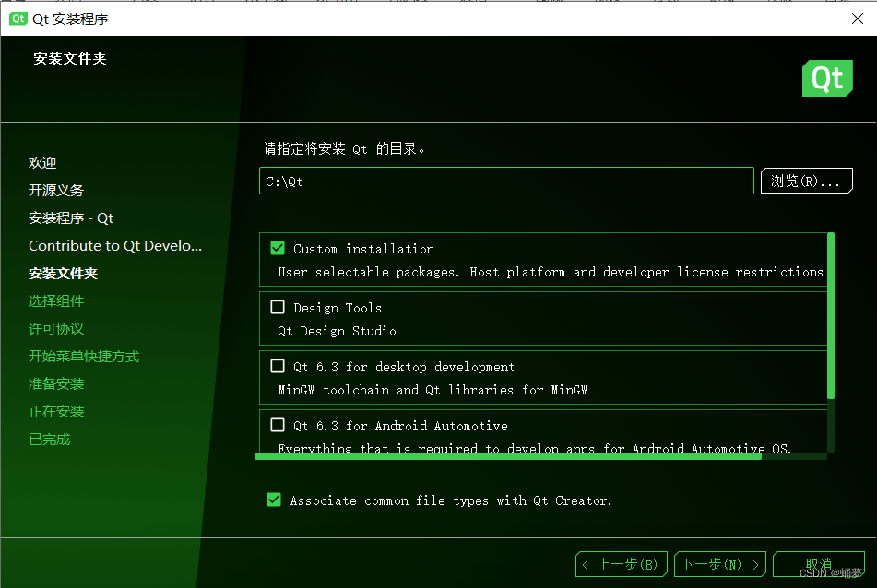Check Qt 6.3 for desktop development
Viewport: 877px width, 588px height.
278,366
